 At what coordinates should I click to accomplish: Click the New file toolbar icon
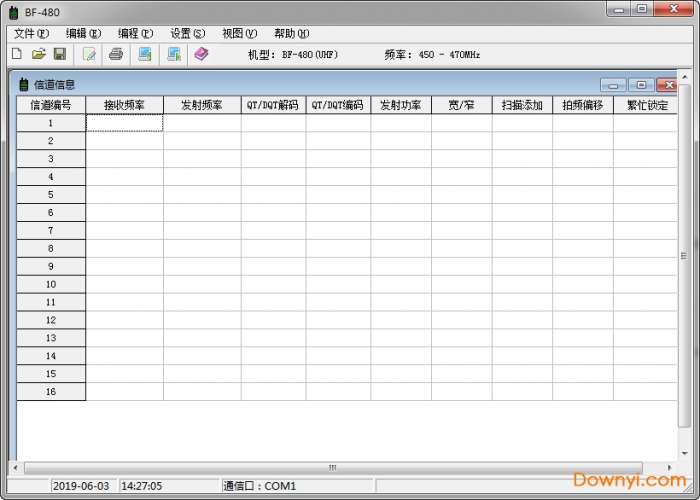(x=17, y=54)
